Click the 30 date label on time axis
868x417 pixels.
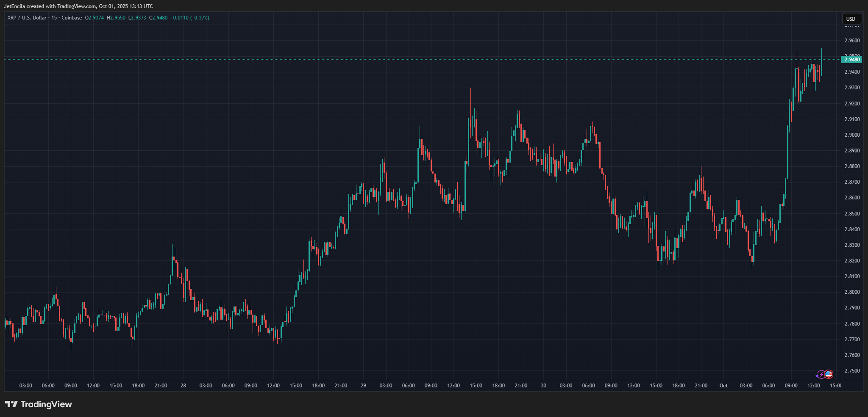coord(543,386)
